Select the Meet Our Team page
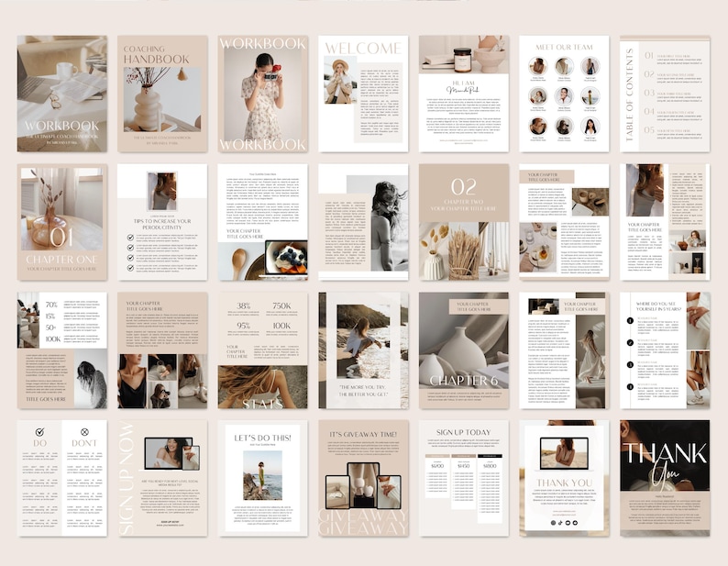This screenshot has width=728, height=566. pyautogui.click(x=564, y=94)
